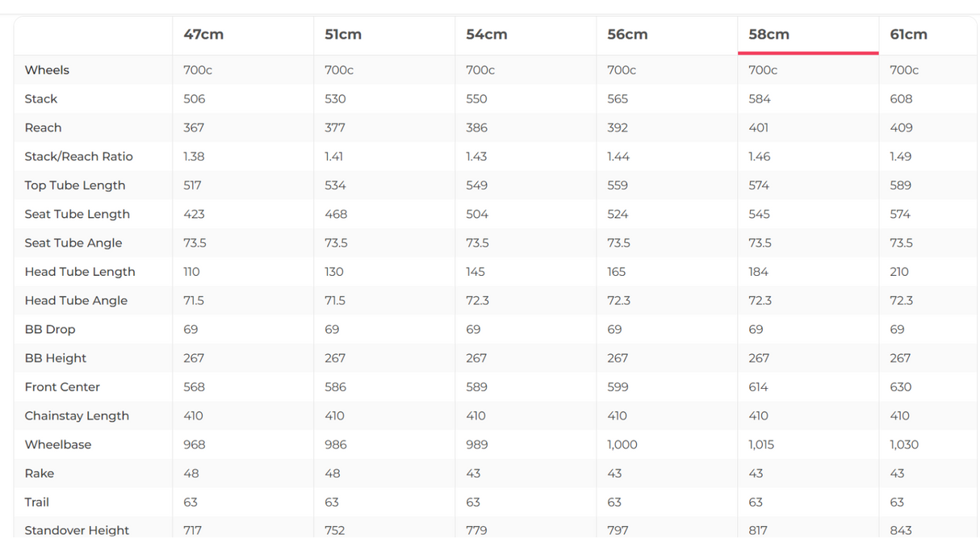Image resolution: width=980 pixels, height=551 pixels.
Task: Click the Standover Height row label
Action: (x=77, y=530)
